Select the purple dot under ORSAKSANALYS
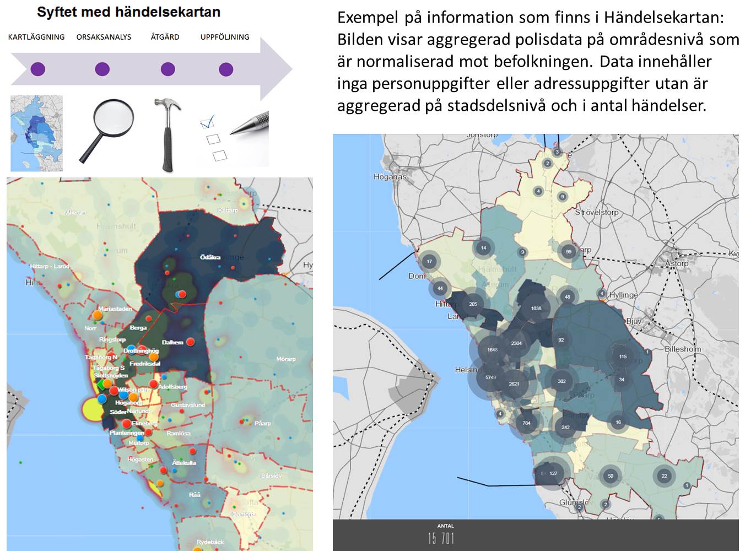756x551 pixels. click(x=102, y=69)
